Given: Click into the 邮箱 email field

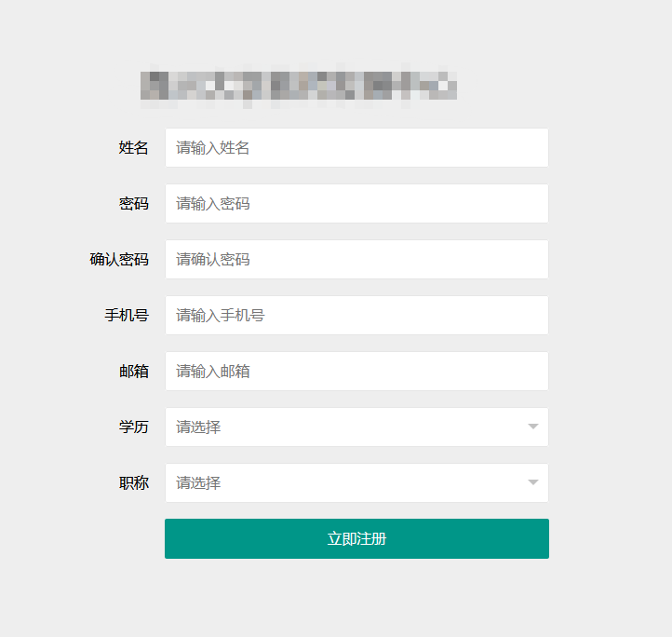Looking at the screenshot, I should (x=356, y=372).
